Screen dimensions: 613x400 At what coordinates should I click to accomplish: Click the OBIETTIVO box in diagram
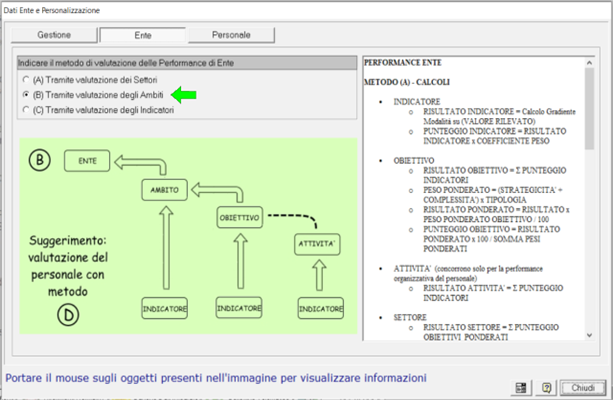pyautogui.click(x=239, y=217)
